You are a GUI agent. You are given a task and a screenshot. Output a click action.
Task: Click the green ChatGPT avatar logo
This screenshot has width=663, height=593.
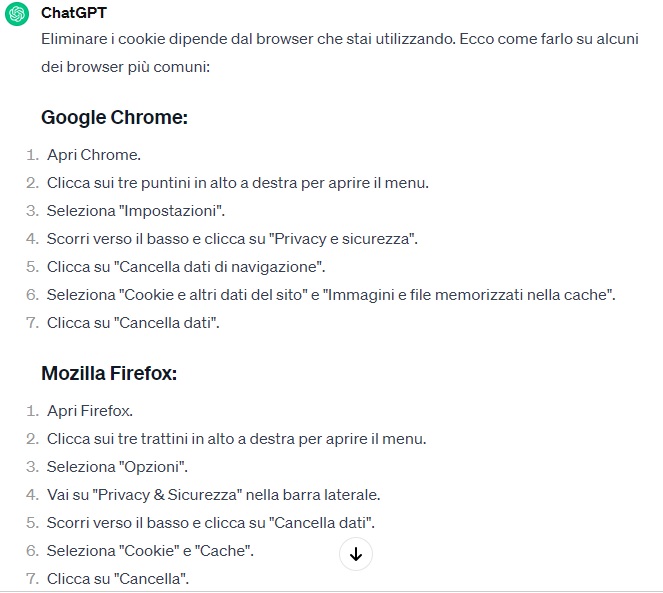click(17, 14)
